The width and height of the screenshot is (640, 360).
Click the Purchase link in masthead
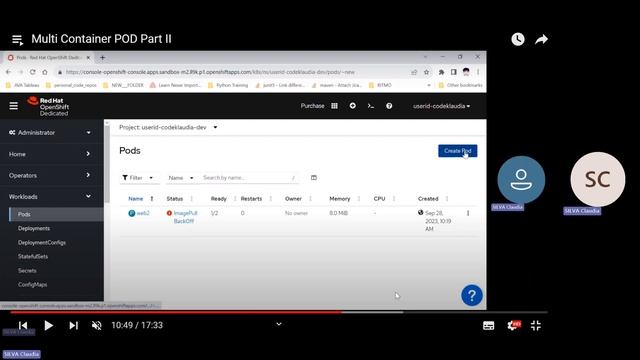(312, 106)
